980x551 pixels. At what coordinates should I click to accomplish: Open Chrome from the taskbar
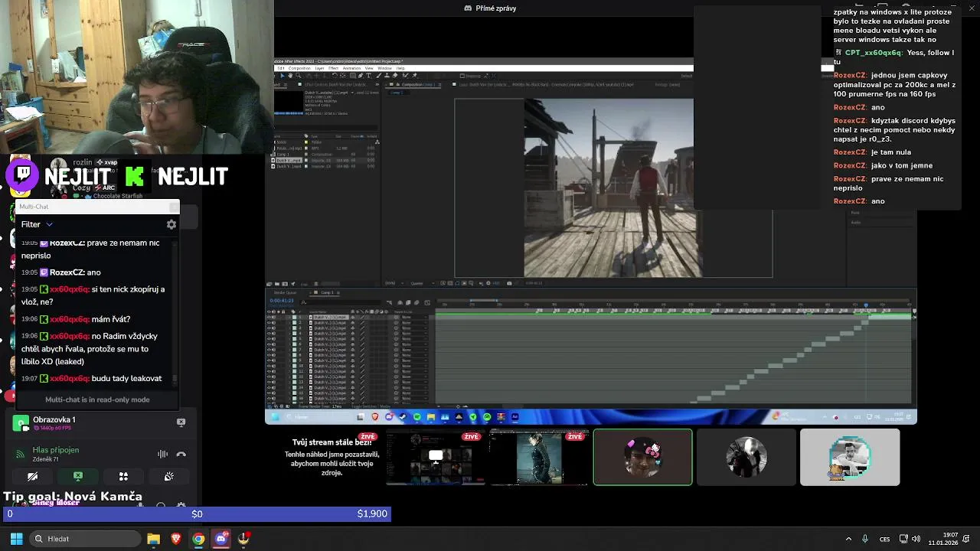[198, 539]
